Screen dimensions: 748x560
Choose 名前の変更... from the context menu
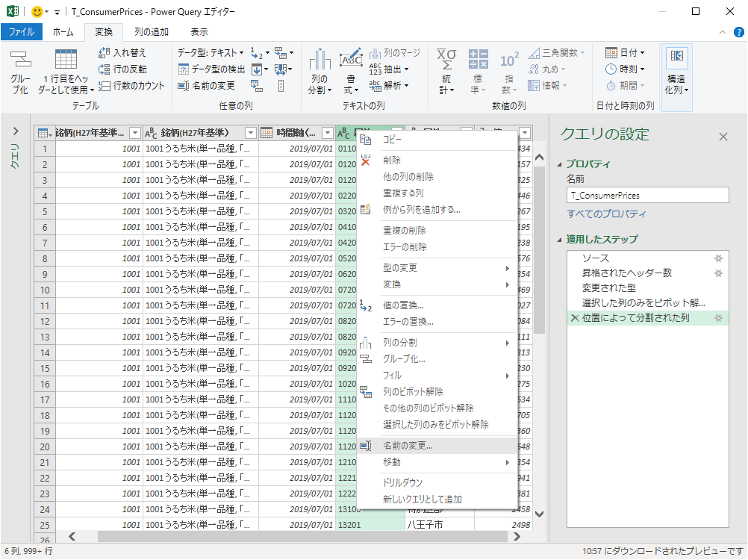408,446
